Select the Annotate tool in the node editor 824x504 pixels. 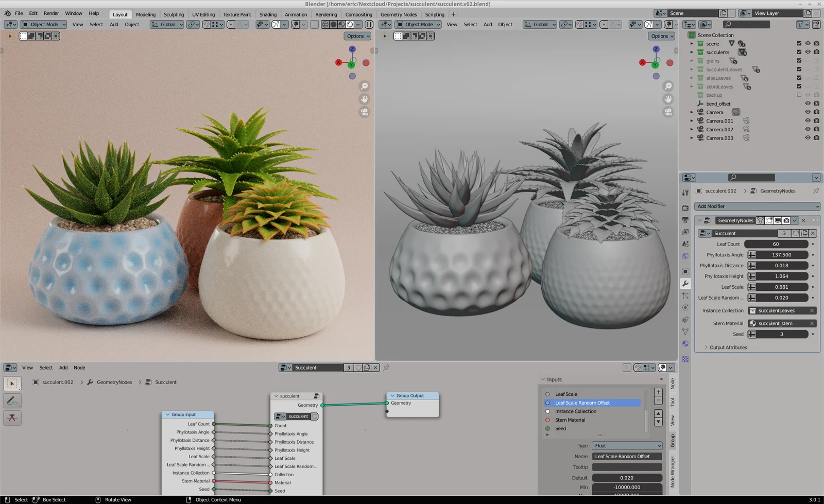(12, 401)
